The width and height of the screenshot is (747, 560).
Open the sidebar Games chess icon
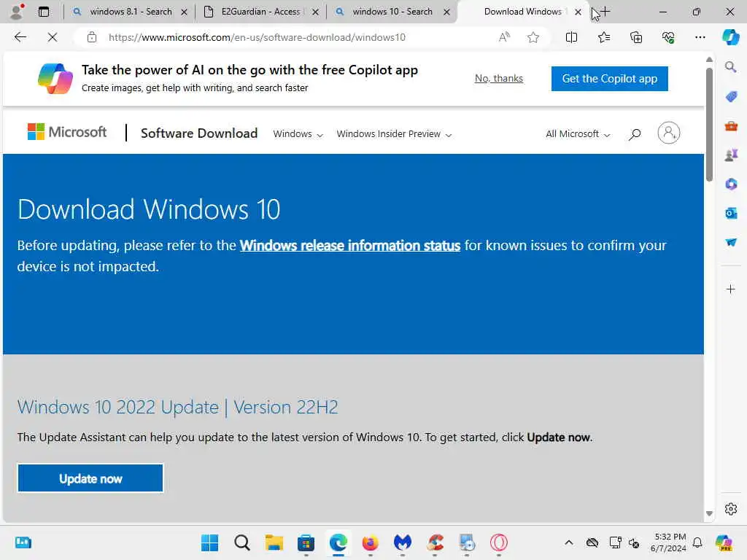(x=731, y=155)
